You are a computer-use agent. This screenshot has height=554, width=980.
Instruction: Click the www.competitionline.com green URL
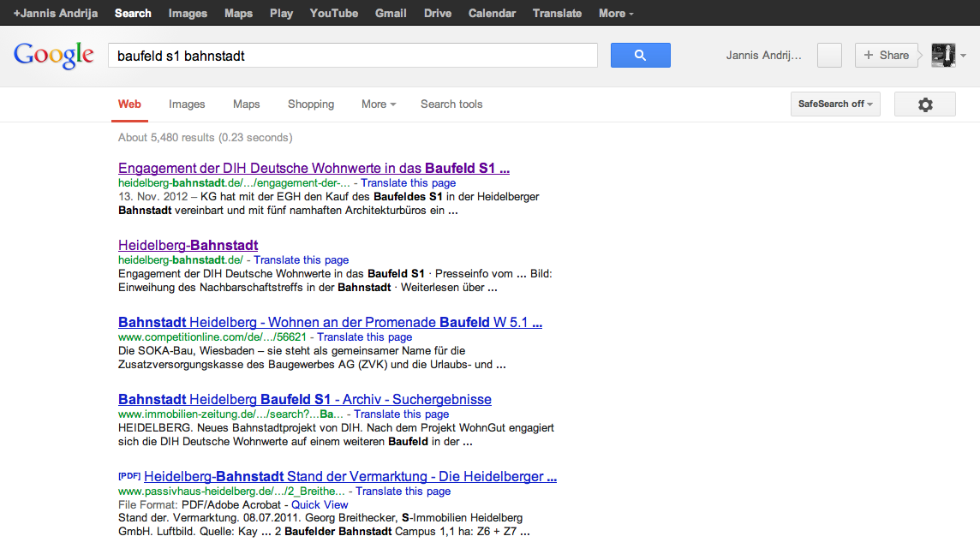point(212,337)
